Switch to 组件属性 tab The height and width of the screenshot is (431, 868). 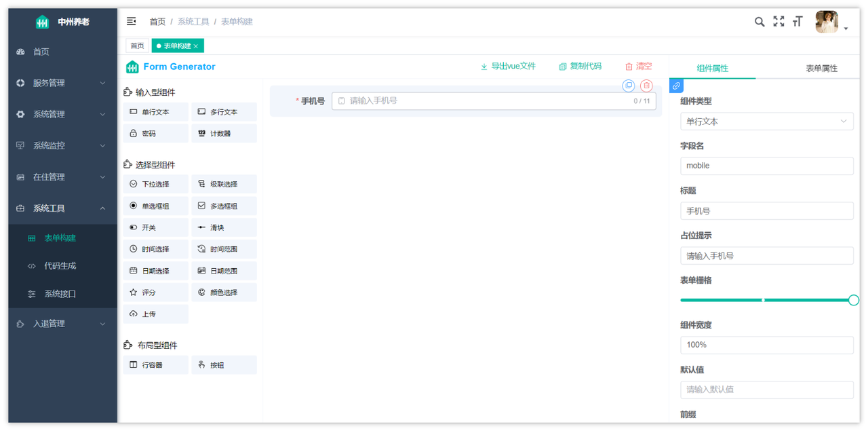[712, 69]
